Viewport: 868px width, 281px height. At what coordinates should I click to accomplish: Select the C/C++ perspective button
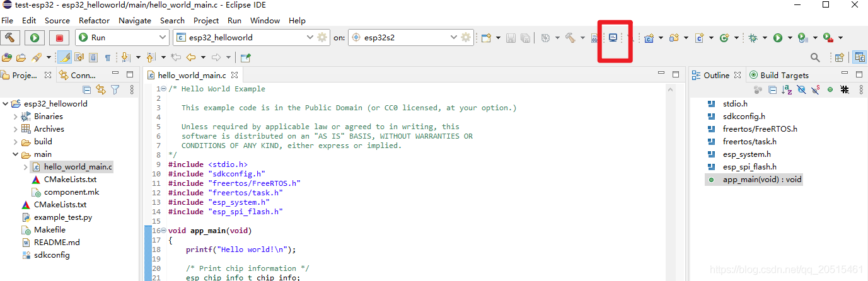[x=859, y=57]
